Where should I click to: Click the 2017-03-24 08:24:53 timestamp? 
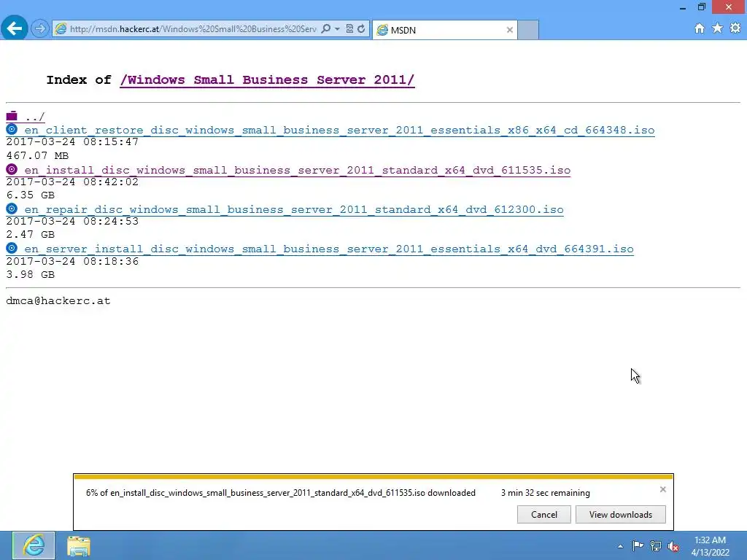coord(72,222)
